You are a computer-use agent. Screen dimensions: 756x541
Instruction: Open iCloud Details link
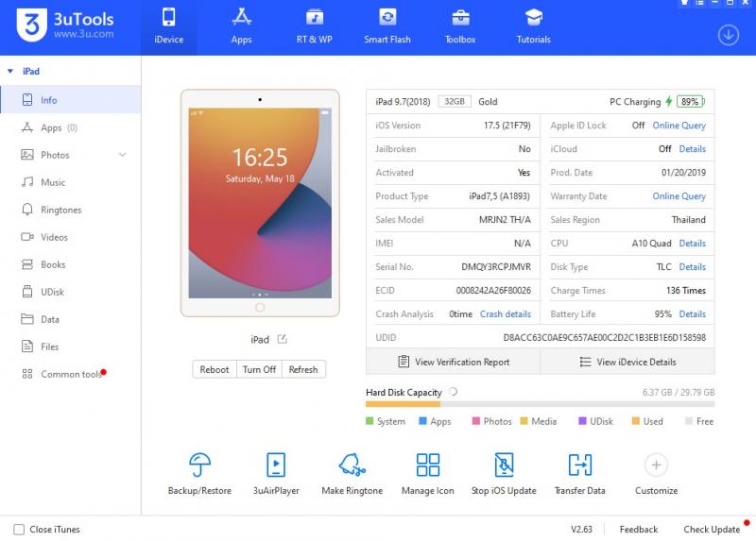click(x=693, y=149)
